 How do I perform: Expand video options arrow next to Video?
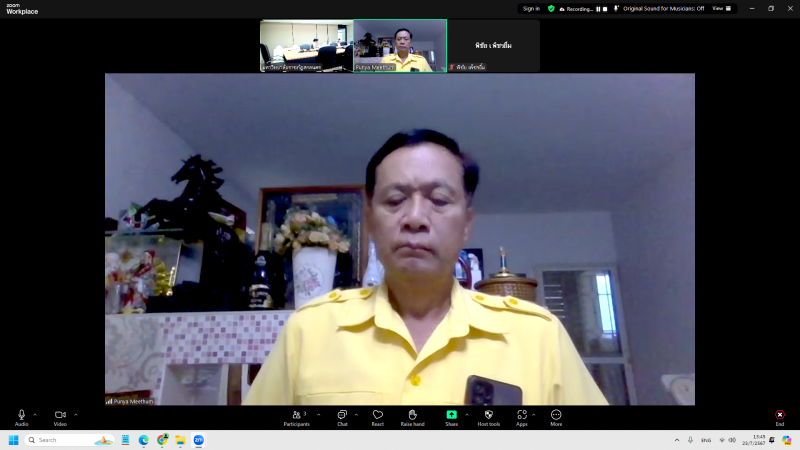coord(75,413)
